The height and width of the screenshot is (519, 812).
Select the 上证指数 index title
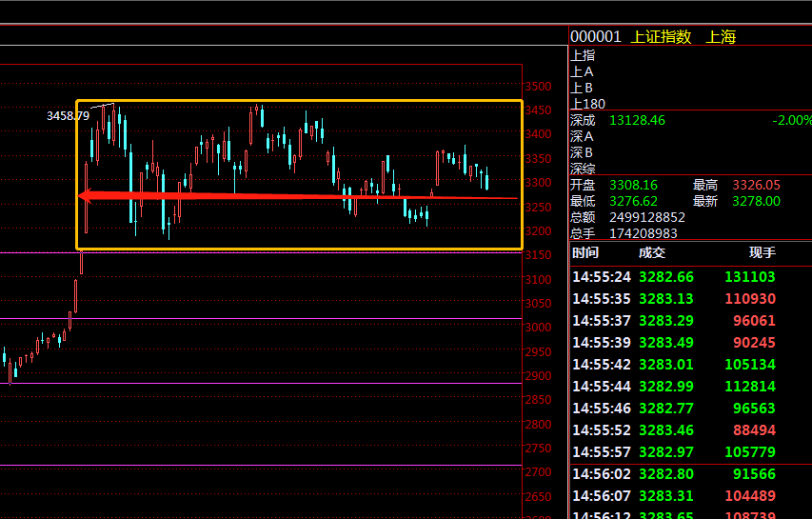[661, 37]
